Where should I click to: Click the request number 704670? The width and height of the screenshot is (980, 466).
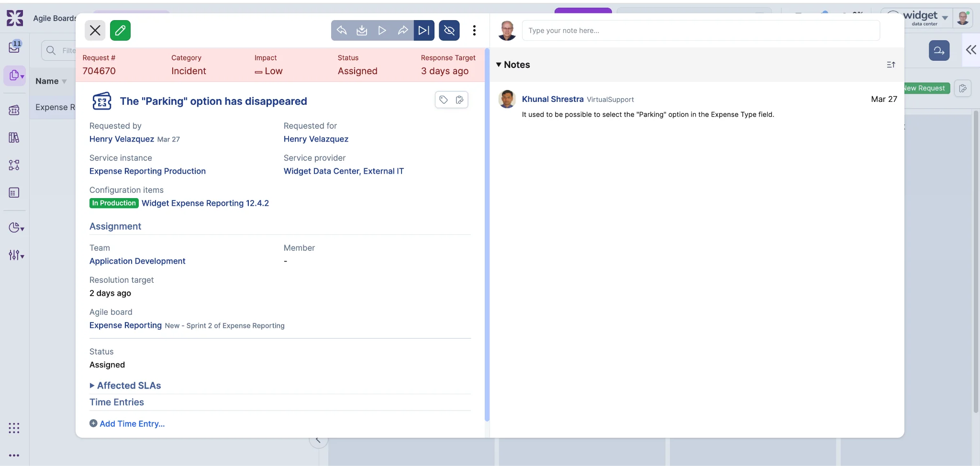click(x=99, y=71)
